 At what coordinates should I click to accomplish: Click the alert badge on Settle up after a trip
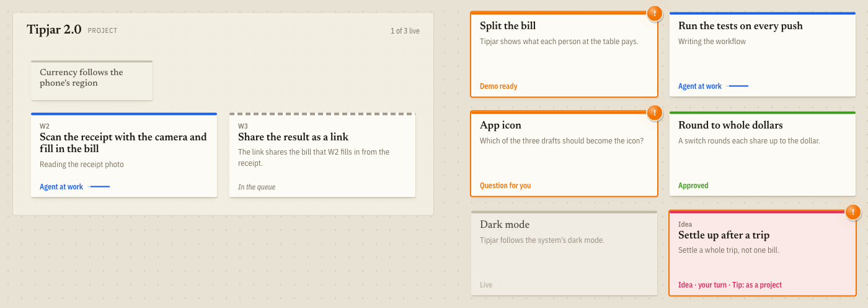coord(853,212)
